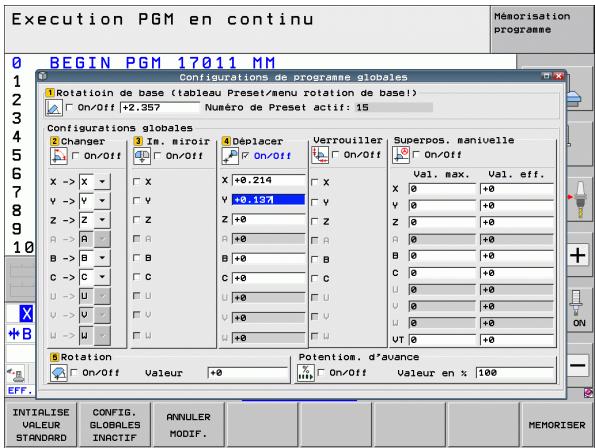Click C Val. max. handwheel field
The image size is (595, 448).
442,273
